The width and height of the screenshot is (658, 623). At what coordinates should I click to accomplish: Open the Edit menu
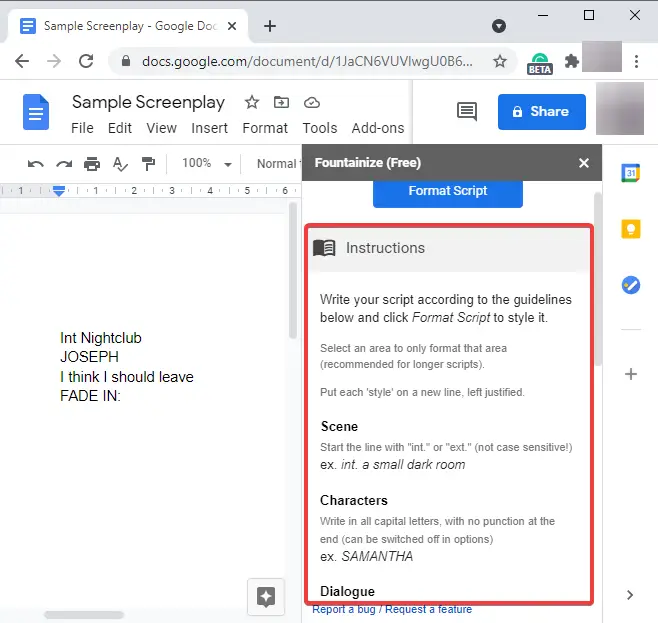(120, 128)
